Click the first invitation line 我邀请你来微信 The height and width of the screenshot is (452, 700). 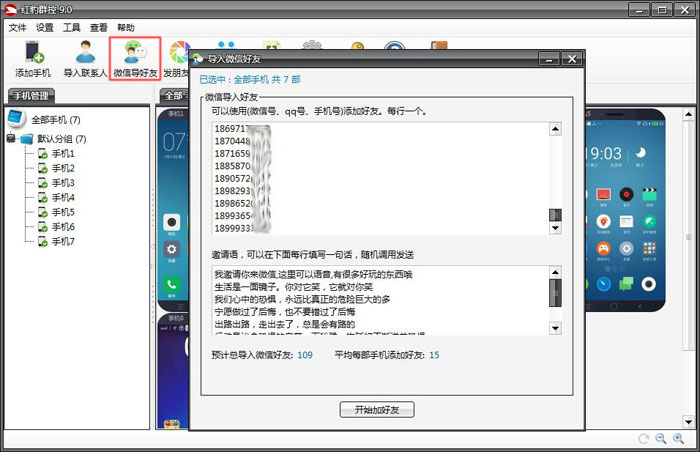313,274
